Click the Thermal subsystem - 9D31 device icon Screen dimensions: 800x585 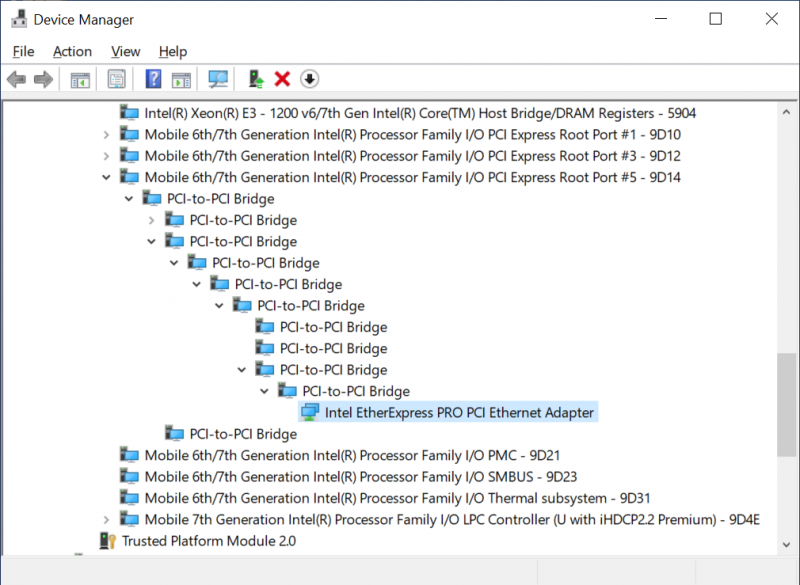coord(129,498)
